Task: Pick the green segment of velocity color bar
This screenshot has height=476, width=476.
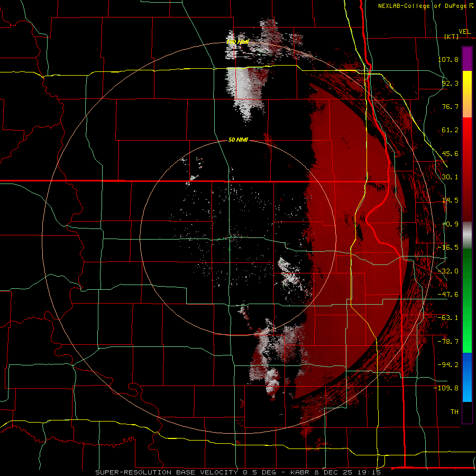Action: tap(467, 300)
